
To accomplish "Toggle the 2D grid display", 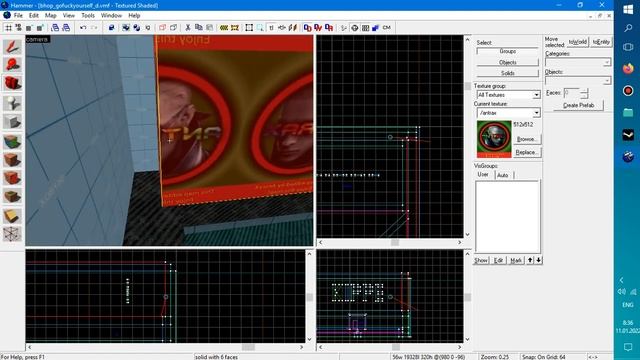I will pyautogui.click(x=8, y=28).
